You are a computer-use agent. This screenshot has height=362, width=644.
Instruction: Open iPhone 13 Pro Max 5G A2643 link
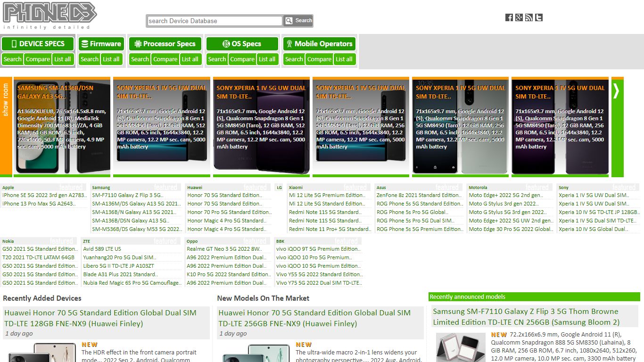click(x=39, y=204)
